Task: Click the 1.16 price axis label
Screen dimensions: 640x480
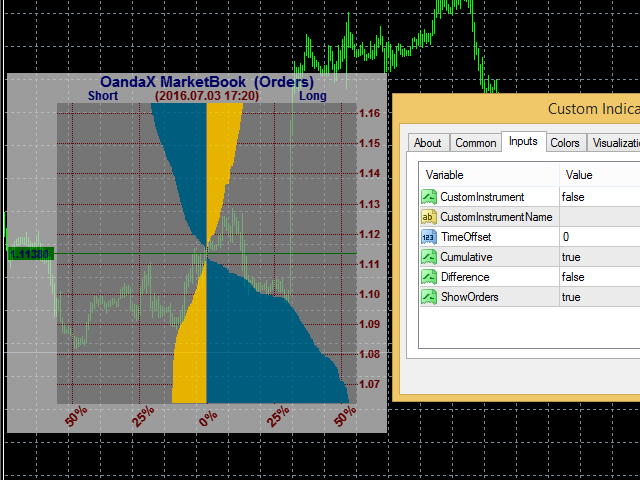Action: coord(370,113)
